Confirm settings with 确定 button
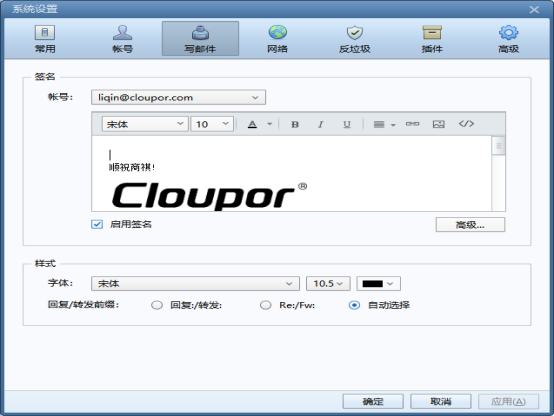 [x=373, y=402]
